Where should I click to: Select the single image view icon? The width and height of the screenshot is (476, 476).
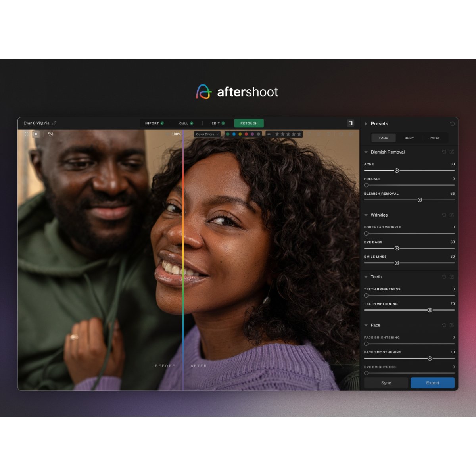click(x=36, y=134)
